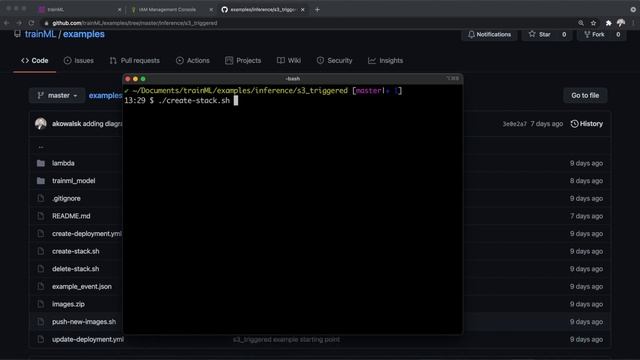The height and width of the screenshot is (360, 640).
Task: Open the Pull requests tab
Action: point(135,60)
